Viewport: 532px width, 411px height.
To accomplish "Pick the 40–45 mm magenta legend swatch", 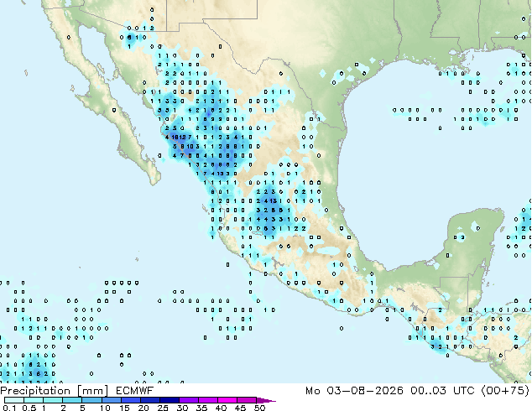I will click(227, 400).
